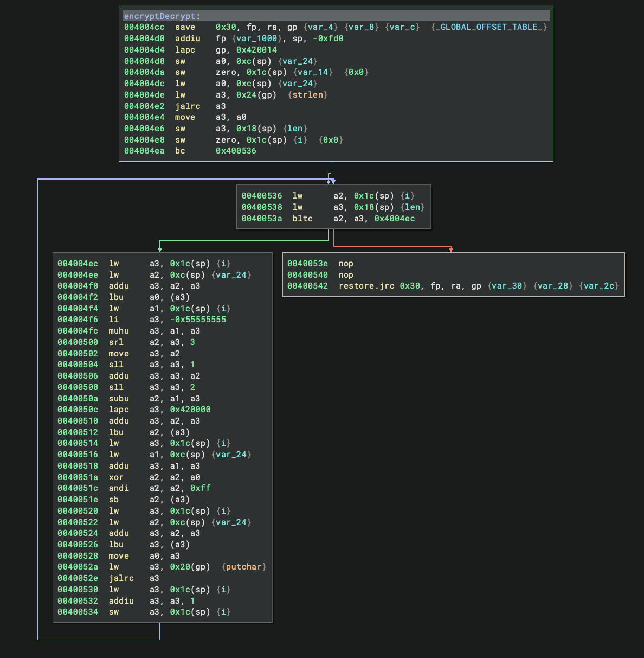644x658 pixels.
Task: Select address 00400534 sw line
Action: (x=78, y=612)
